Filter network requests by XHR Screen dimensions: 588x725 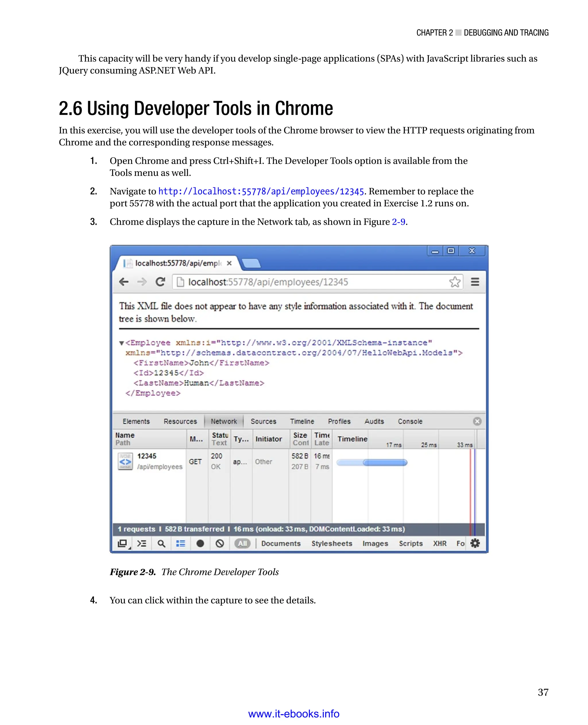[439, 544]
